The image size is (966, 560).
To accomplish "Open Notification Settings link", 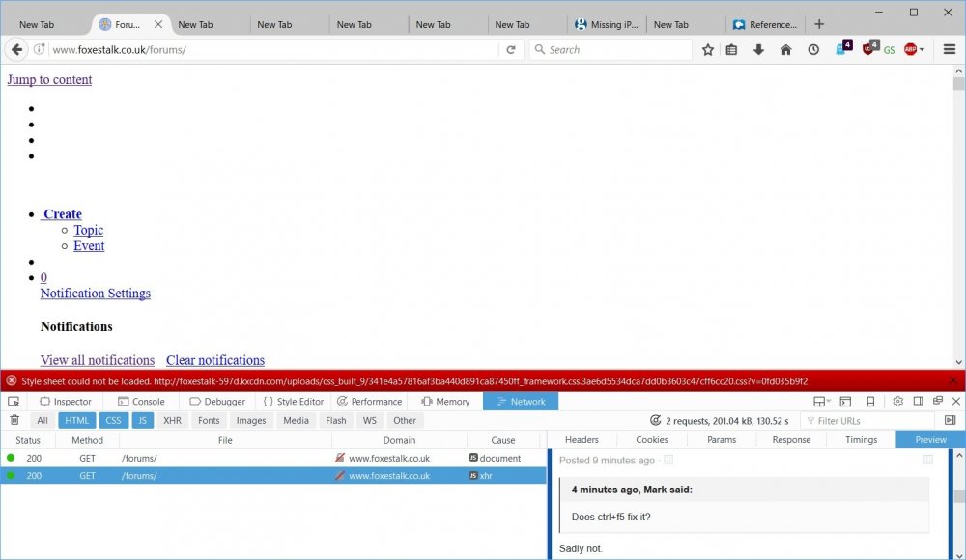I will 96,294.
